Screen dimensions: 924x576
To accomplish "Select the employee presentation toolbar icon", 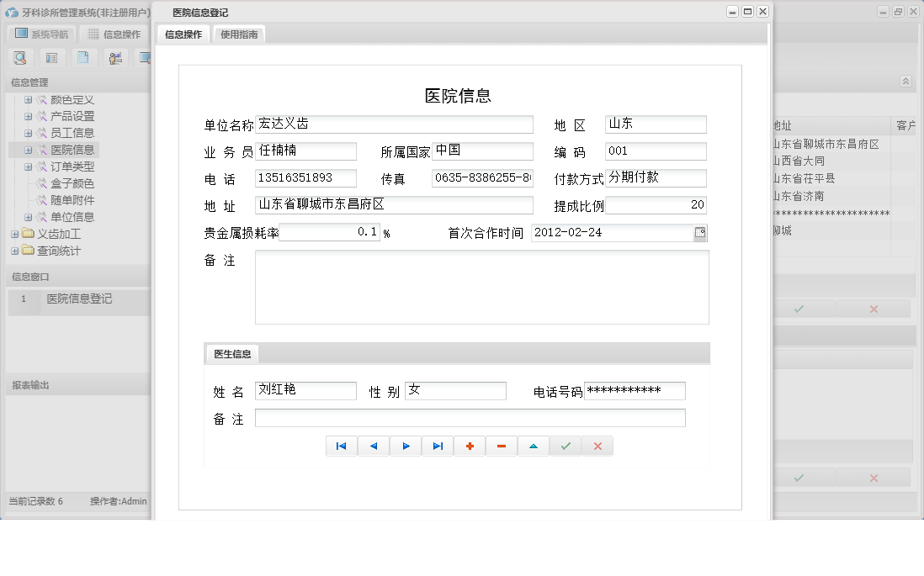I will pyautogui.click(x=115, y=57).
